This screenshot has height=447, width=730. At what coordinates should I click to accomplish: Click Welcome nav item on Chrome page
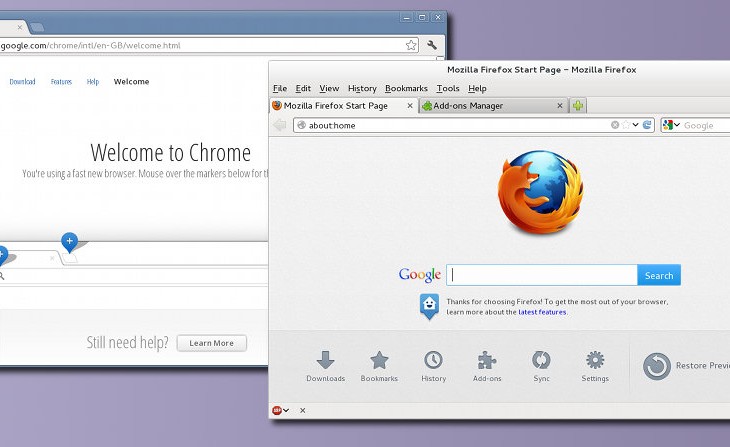[131, 81]
